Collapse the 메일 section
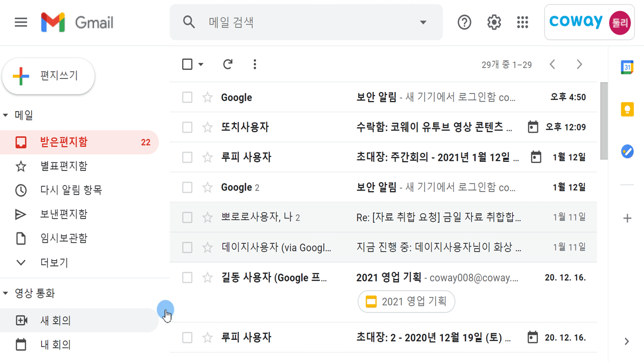Image resolution: width=644 pixels, height=362 pixels. coord(6,115)
